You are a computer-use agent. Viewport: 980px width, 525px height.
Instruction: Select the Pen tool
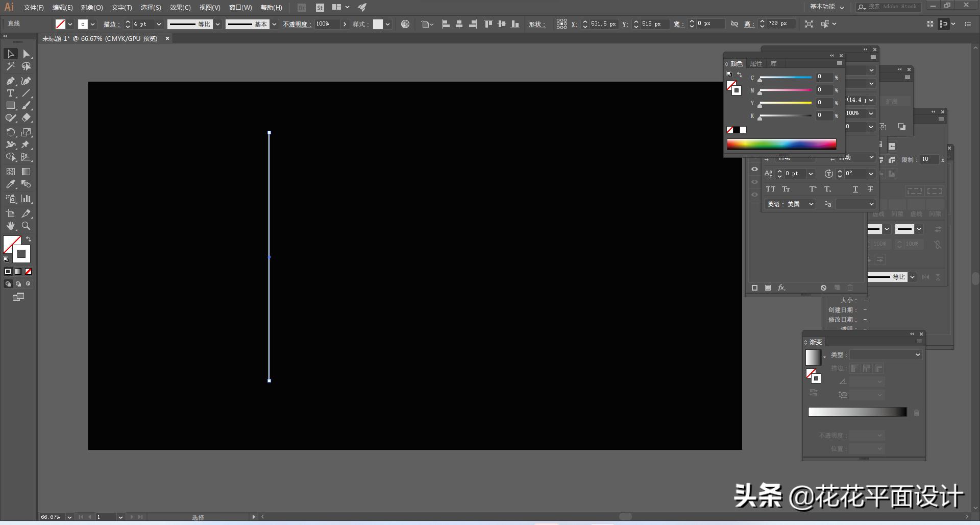point(10,81)
